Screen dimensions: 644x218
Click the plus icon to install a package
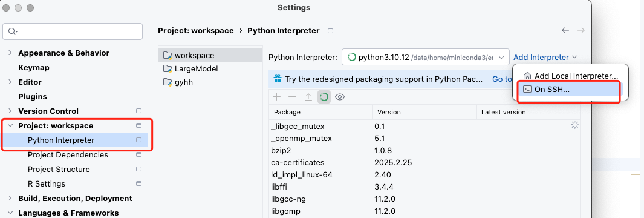(x=277, y=97)
